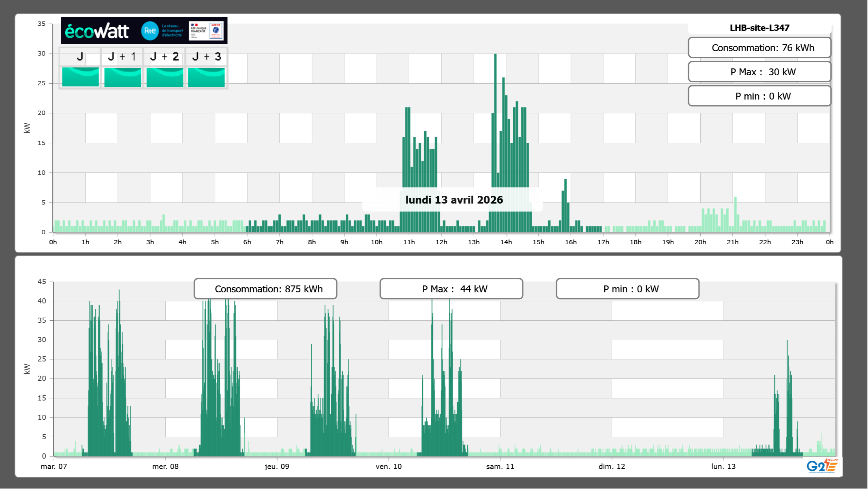The image size is (868, 489).
Task: Click the green signal icon under J + 1
Action: pyautogui.click(x=122, y=77)
